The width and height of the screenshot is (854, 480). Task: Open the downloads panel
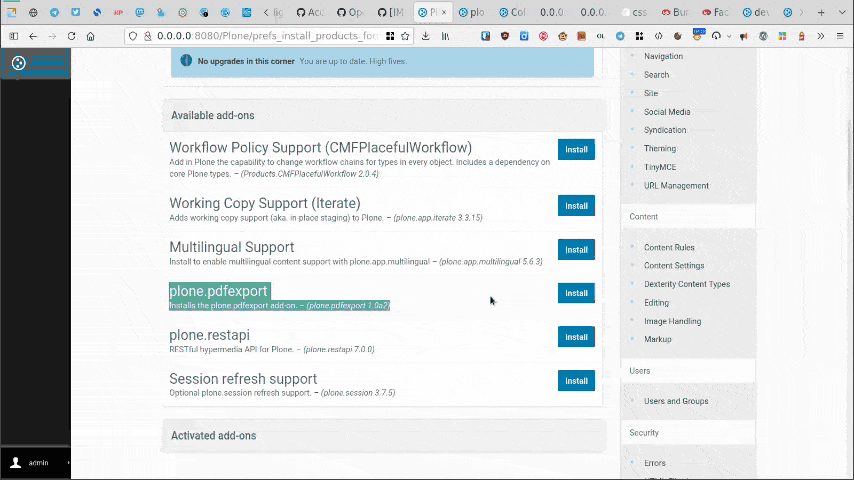(x=426, y=36)
